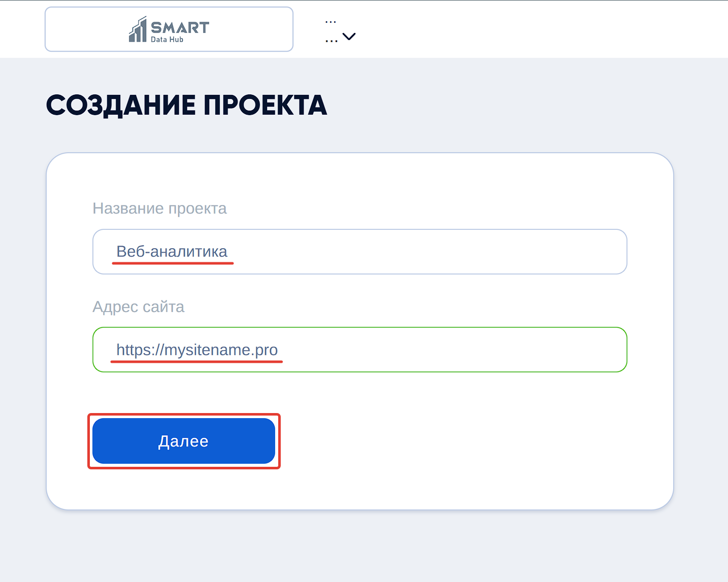Click the 'Название проекта' field label

point(159,209)
